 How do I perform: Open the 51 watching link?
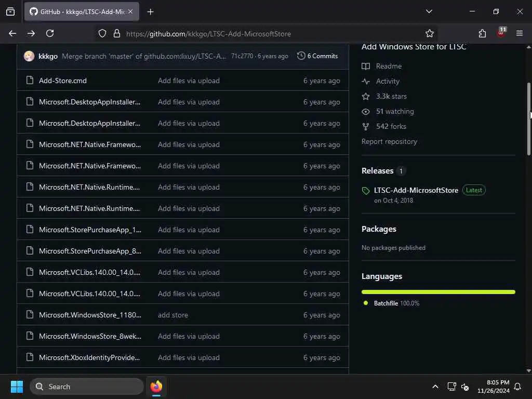tap(395, 111)
